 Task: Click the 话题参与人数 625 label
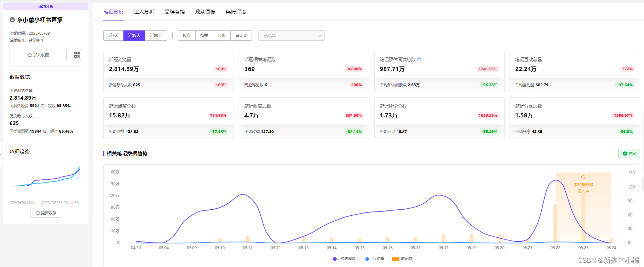[x=124, y=85]
